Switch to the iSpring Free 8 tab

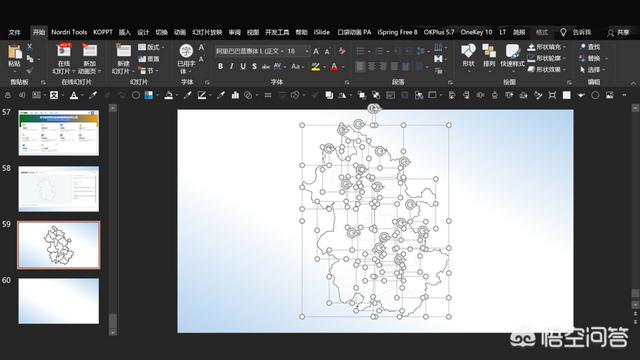pyautogui.click(x=397, y=32)
